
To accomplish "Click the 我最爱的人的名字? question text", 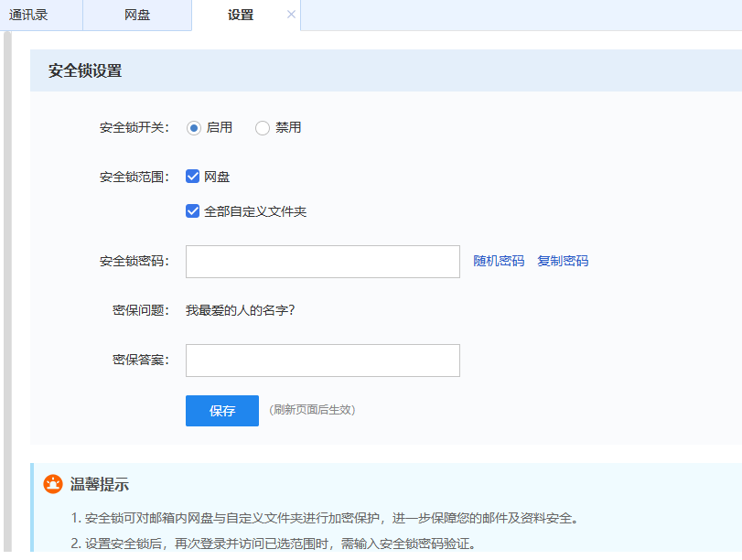I will click(x=241, y=310).
